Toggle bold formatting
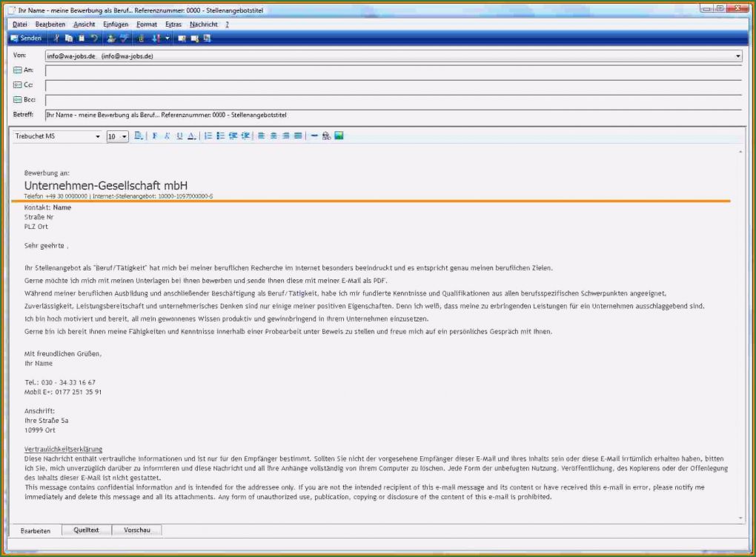This screenshot has width=756, height=557. [x=155, y=136]
